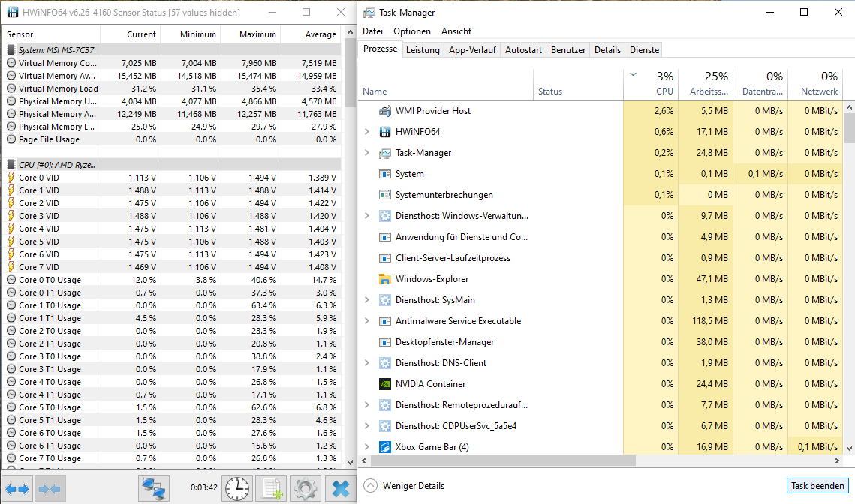Expand Diensthost: CDPUserSvc_5a5e4 group
855x504 pixels.
click(x=367, y=426)
